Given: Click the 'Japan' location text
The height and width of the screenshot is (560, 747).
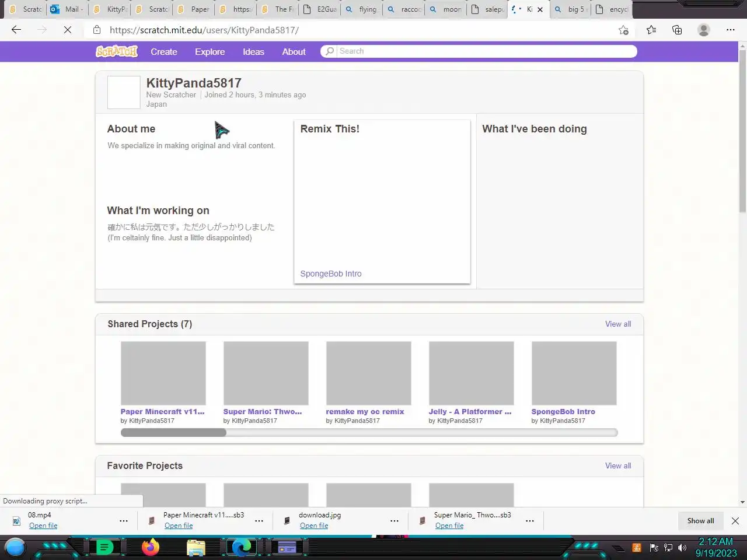Looking at the screenshot, I should click(156, 104).
